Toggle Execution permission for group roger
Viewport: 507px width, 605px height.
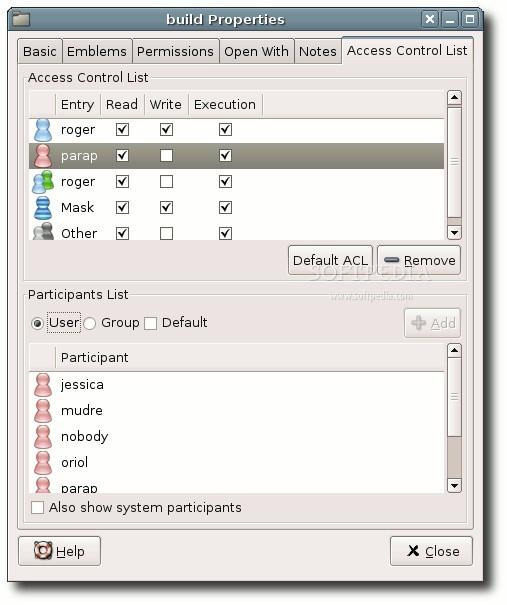[225, 181]
